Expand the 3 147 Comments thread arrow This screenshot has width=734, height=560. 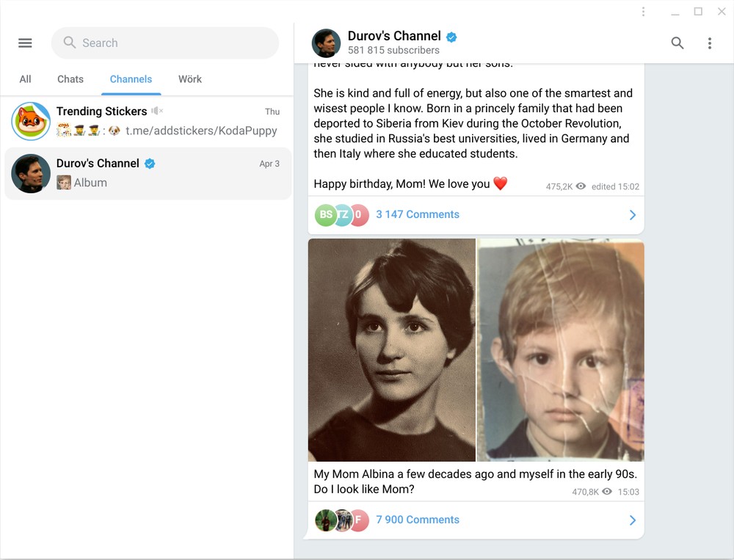click(632, 215)
